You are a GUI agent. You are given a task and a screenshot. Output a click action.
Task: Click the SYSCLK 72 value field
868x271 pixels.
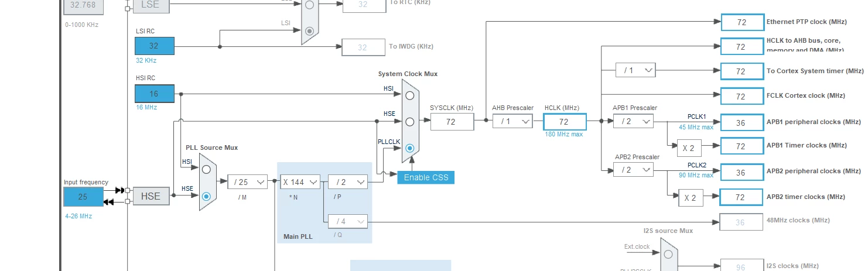point(452,122)
